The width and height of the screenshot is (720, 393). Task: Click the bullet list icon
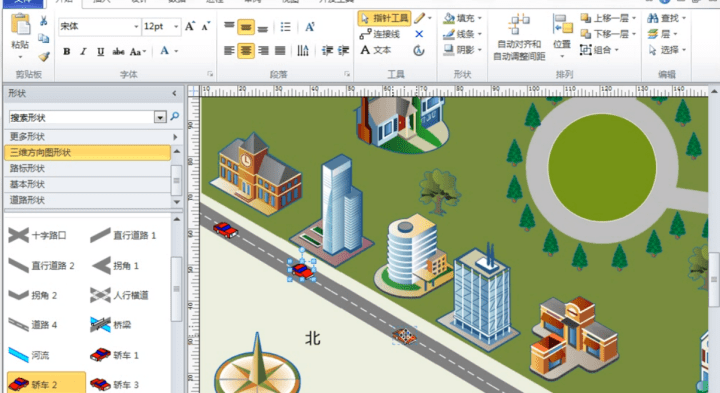tap(285, 27)
